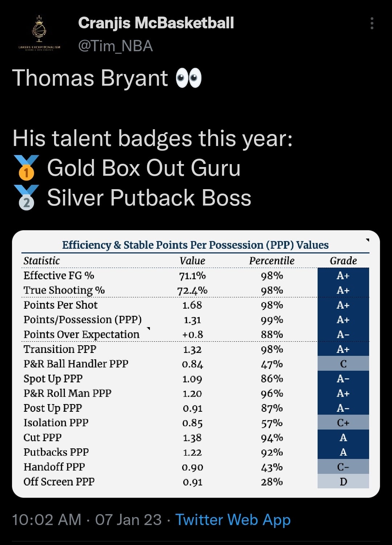392x545 pixels.
Task: Click the Statistic column header
Action: coord(42,261)
